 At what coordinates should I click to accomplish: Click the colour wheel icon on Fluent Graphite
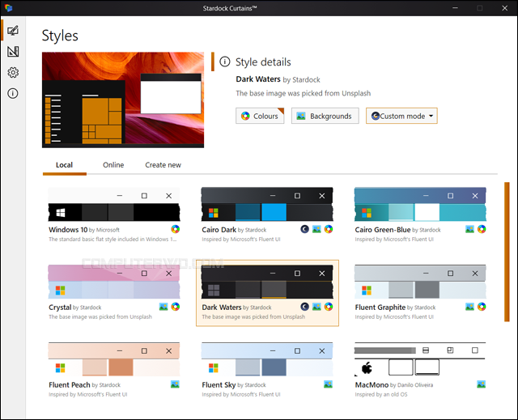point(482,307)
